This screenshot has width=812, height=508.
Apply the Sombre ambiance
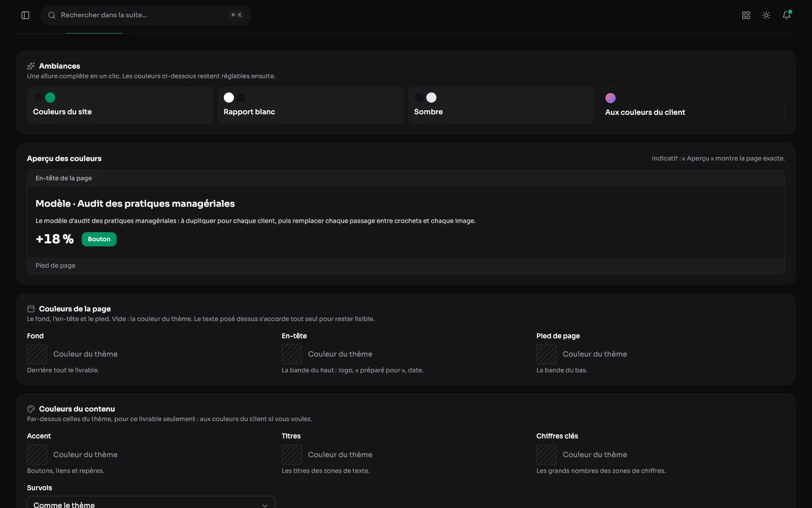[501, 105]
